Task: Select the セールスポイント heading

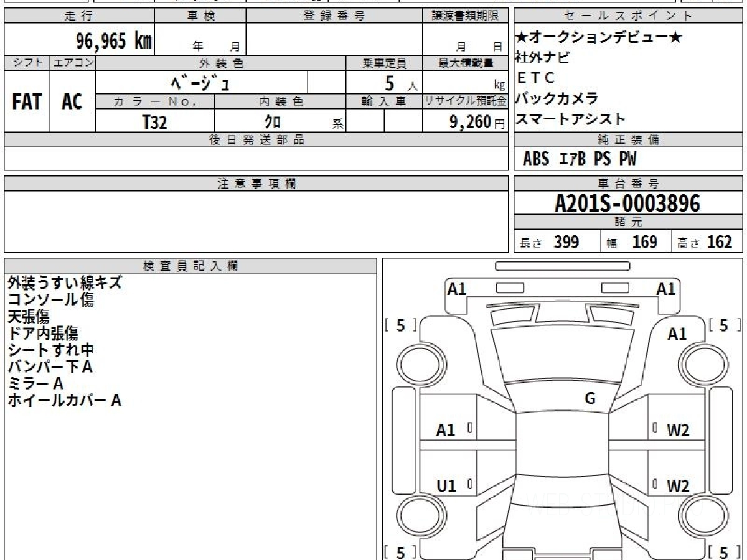Action: click(629, 16)
